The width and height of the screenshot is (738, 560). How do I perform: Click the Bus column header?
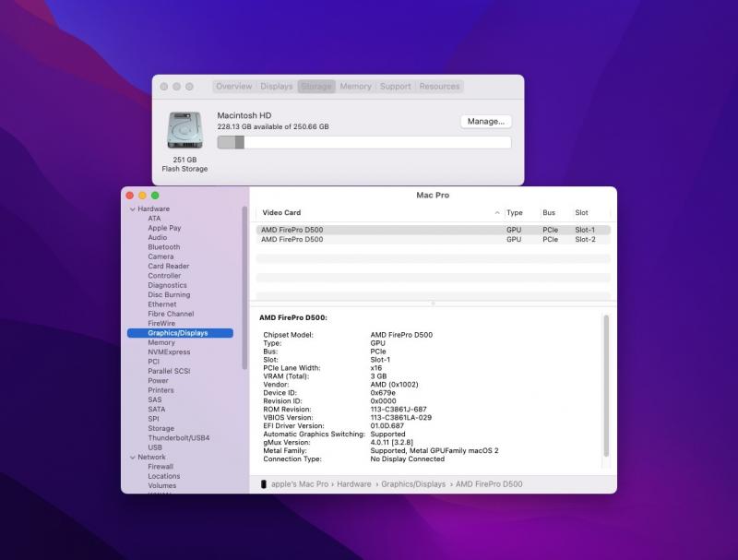(x=549, y=213)
